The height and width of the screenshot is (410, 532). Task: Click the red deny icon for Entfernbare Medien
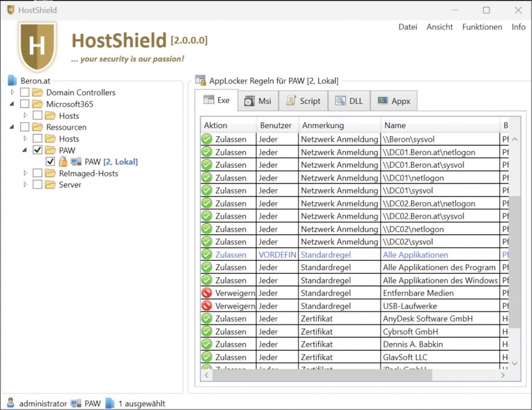click(x=207, y=293)
